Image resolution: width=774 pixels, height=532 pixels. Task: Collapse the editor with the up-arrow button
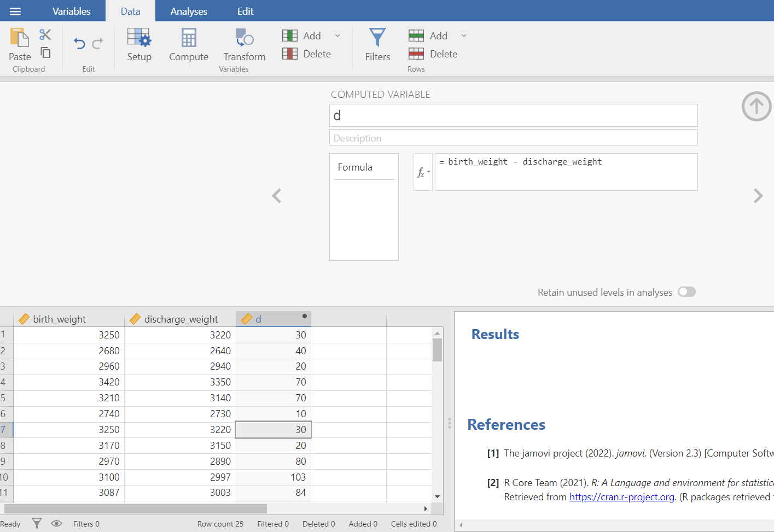click(x=756, y=106)
